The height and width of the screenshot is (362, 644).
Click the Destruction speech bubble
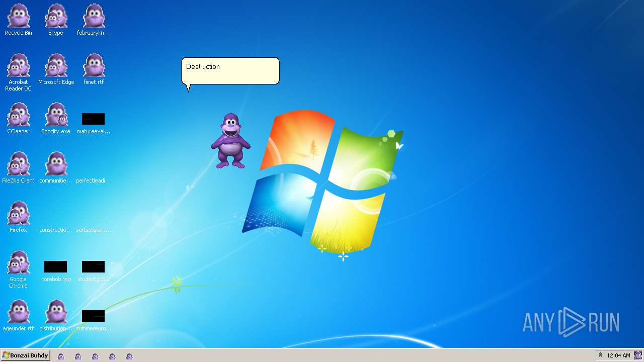(230, 71)
